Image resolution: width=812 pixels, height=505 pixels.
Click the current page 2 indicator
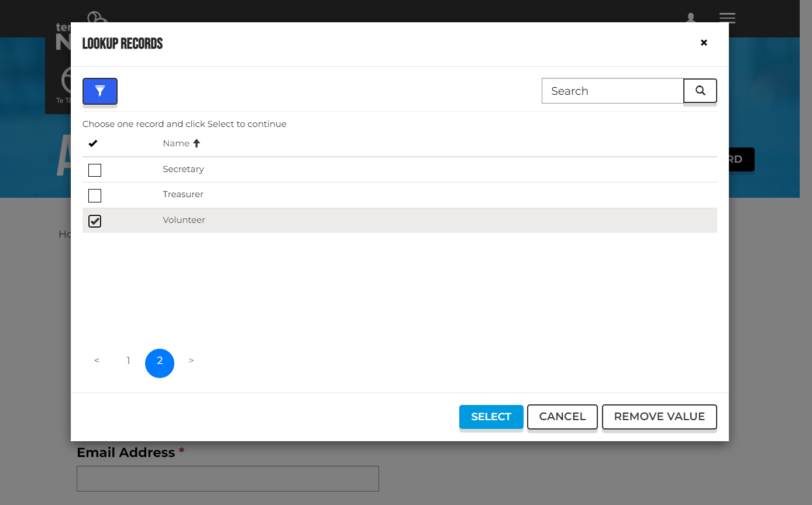(160, 363)
